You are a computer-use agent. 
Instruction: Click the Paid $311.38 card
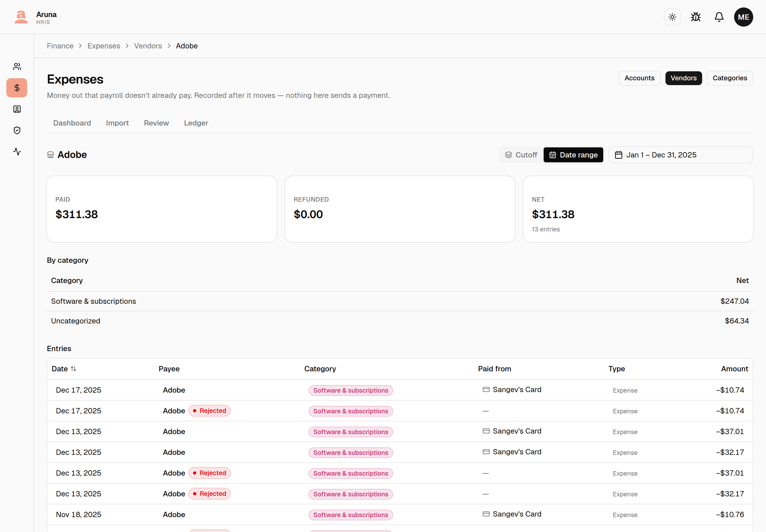coord(162,209)
